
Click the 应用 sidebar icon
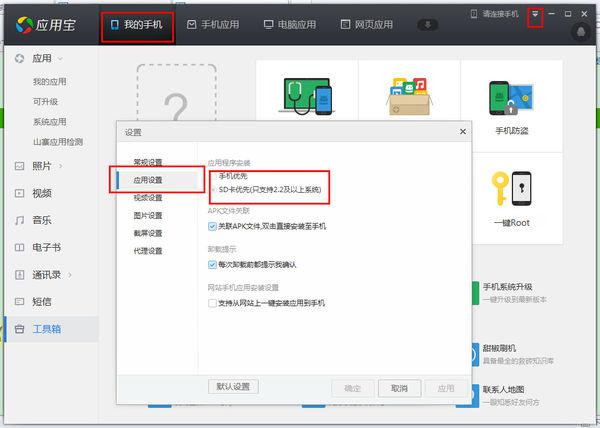19,59
